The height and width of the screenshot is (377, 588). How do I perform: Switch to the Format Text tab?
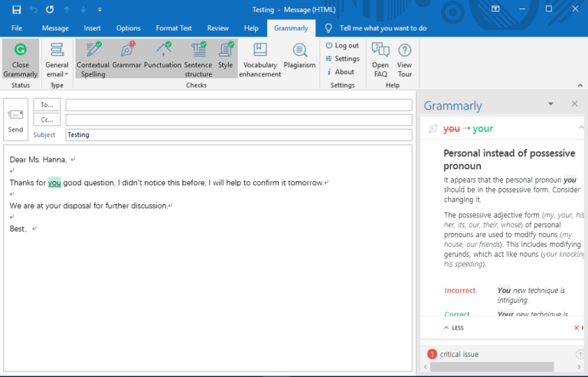[174, 28]
